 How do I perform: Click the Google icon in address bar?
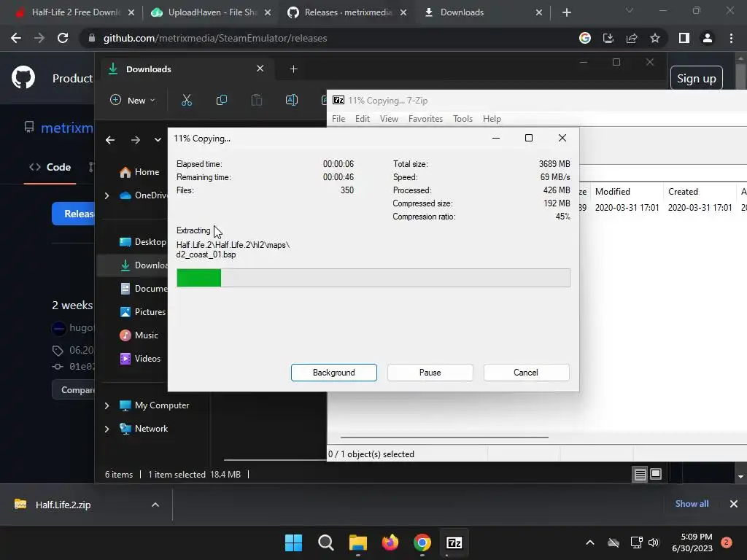(585, 38)
